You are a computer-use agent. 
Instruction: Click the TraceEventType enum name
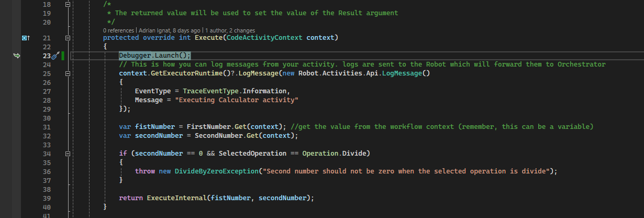coord(206,91)
